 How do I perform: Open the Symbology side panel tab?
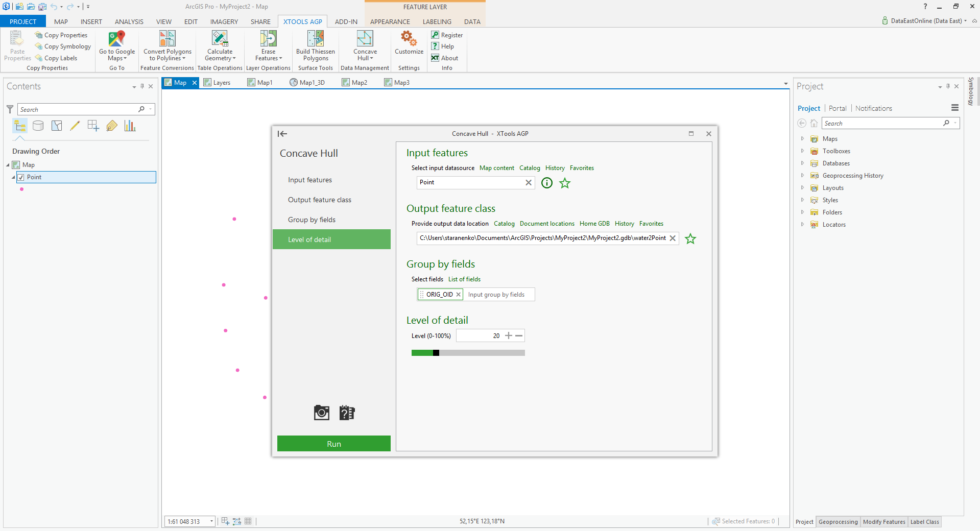pyautogui.click(x=971, y=91)
